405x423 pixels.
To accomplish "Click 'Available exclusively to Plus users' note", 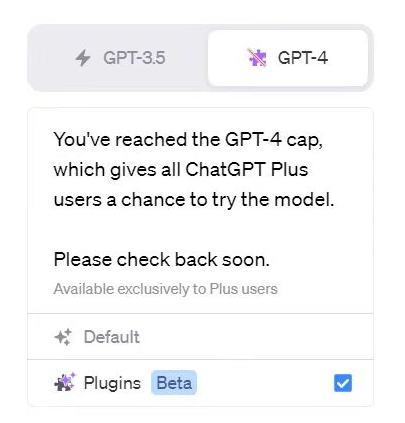I will click(x=165, y=289).
